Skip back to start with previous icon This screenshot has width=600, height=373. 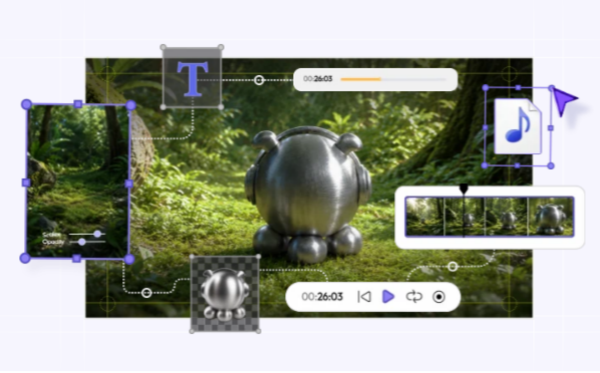pos(364,296)
